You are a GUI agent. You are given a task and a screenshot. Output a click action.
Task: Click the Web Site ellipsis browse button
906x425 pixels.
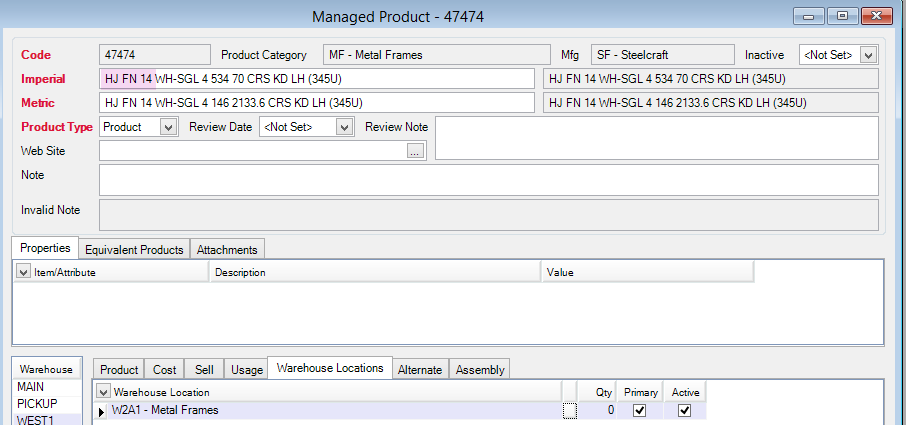pyautogui.click(x=416, y=151)
